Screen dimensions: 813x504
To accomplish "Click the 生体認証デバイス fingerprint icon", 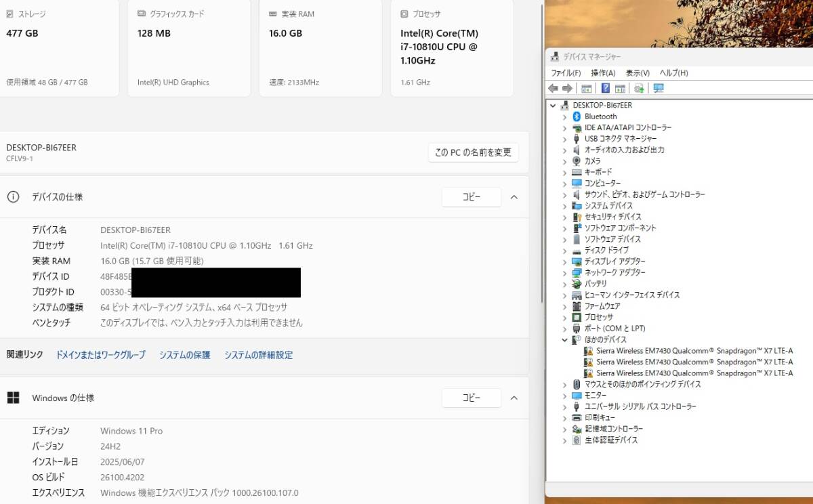I will click(577, 440).
